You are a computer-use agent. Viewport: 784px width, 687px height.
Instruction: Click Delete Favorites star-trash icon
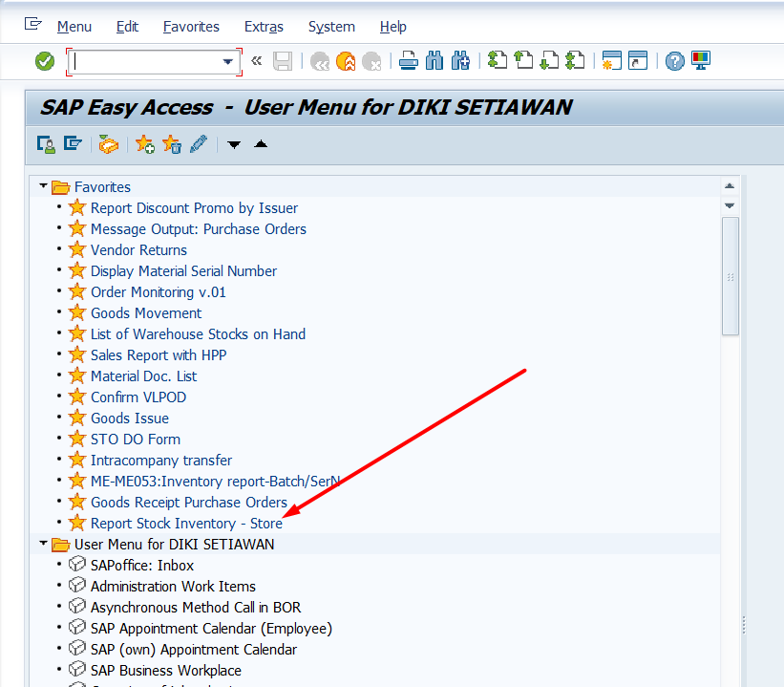171,144
